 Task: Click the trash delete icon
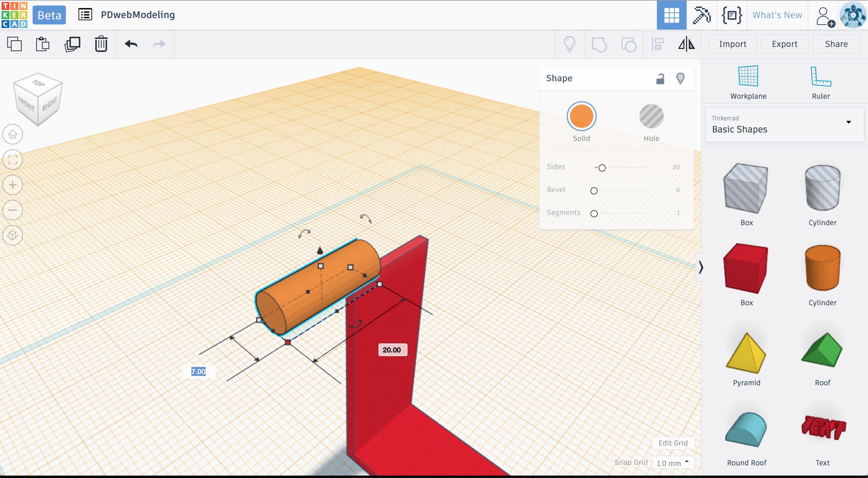pos(101,44)
